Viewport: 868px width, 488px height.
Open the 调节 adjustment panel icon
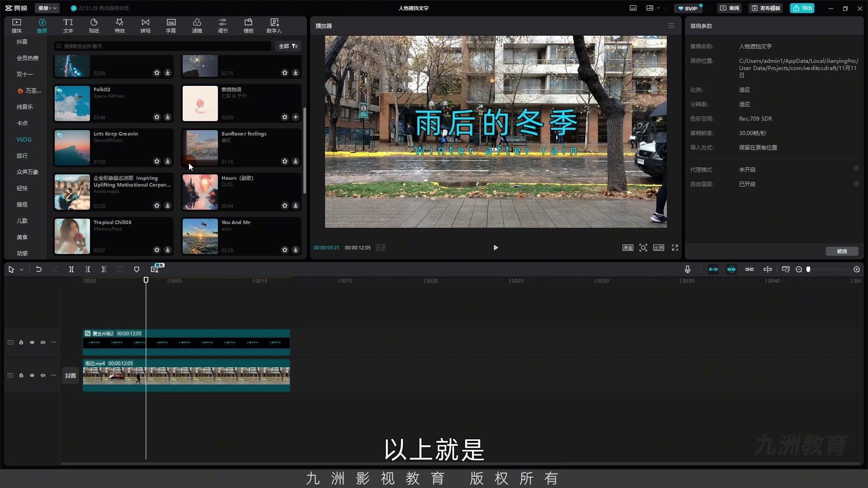pos(222,26)
